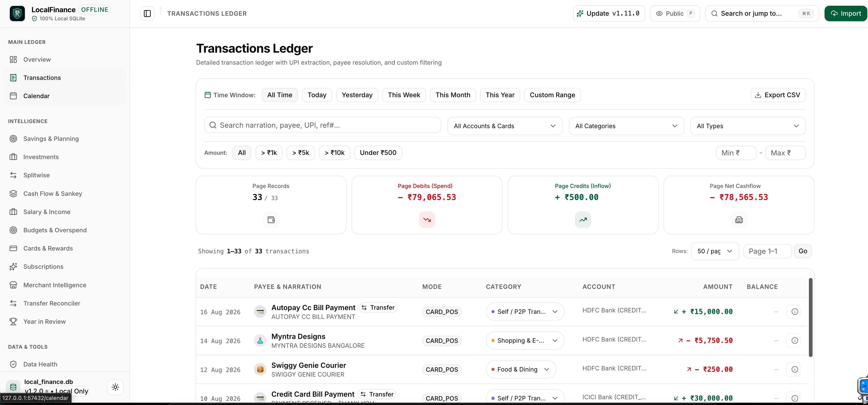Click the local_finance.db database icon

(x=13, y=387)
